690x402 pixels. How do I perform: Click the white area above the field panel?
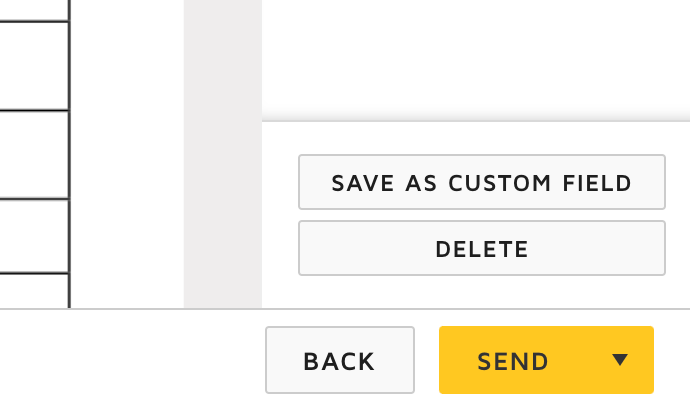click(476, 55)
